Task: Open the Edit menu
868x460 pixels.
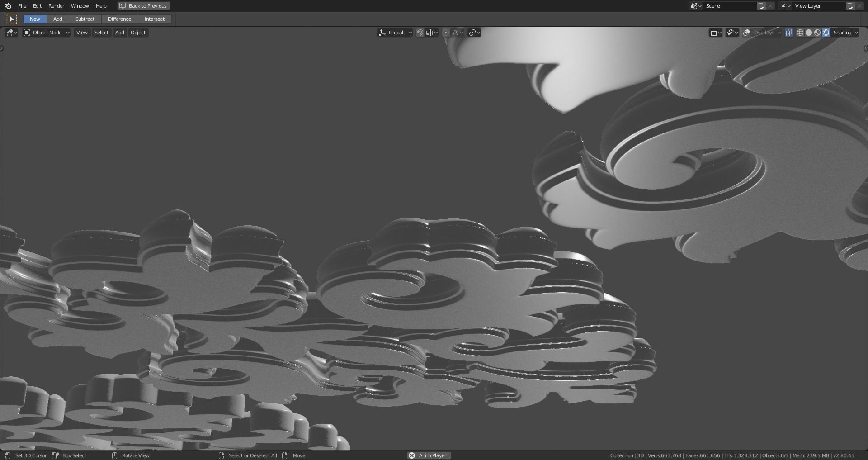Action: pos(38,6)
